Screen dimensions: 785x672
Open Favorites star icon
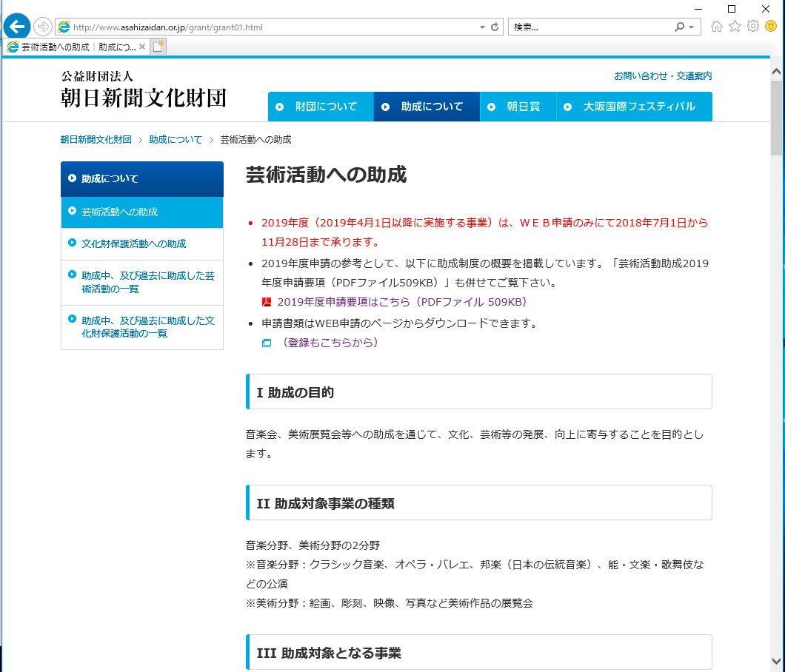coord(735,27)
